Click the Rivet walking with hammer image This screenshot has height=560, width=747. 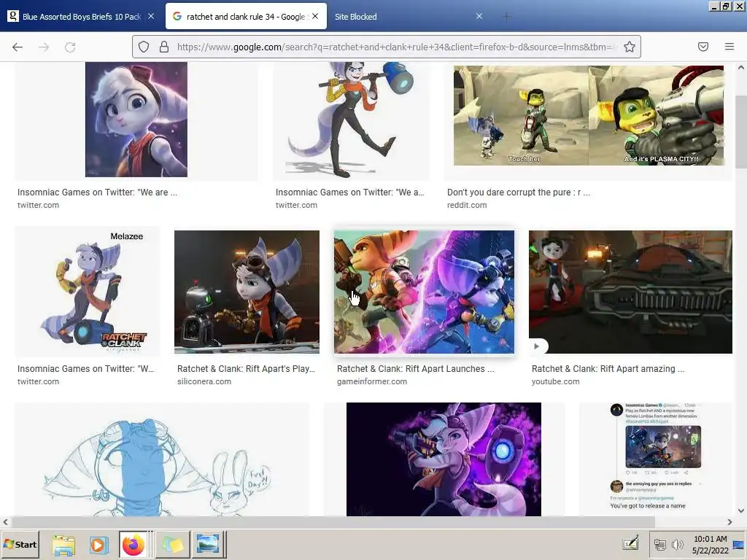click(351, 120)
